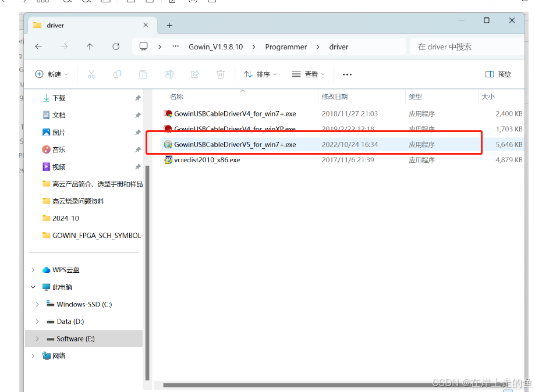Expand the Data (D:) drive node

click(37, 322)
